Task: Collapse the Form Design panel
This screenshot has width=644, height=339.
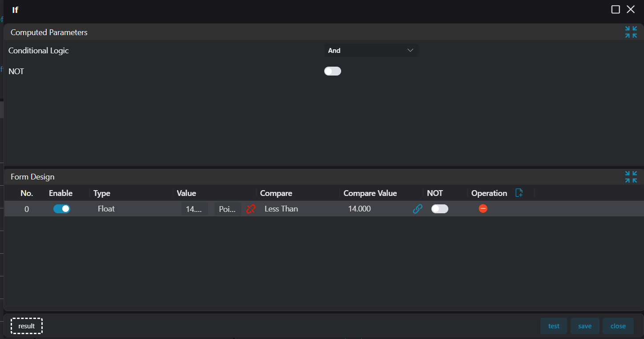Action: coord(631,177)
